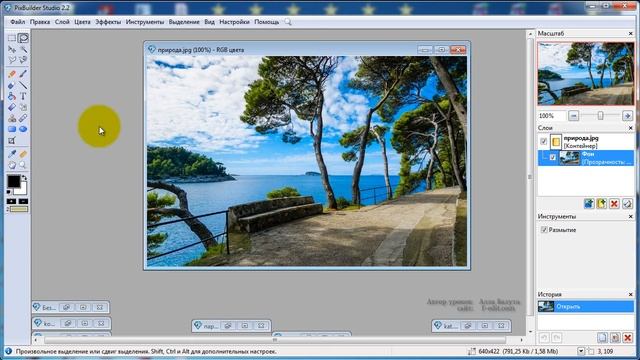Click the zoom slider handle in Масштаб
Viewport: 640px width, 360px height.
[x=600, y=116]
